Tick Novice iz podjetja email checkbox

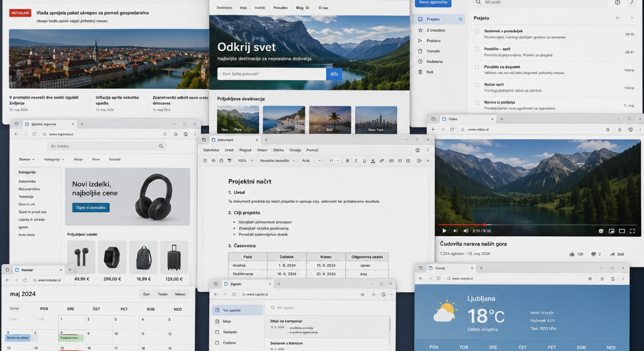tap(477, 103)
